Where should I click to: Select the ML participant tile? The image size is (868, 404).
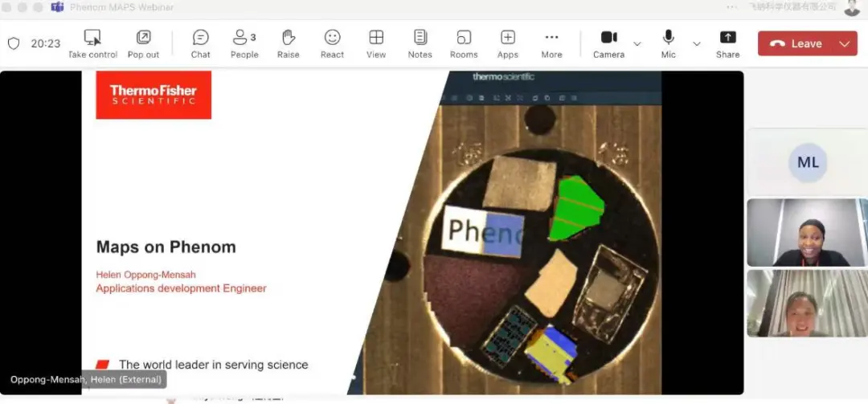pos(807,162)
